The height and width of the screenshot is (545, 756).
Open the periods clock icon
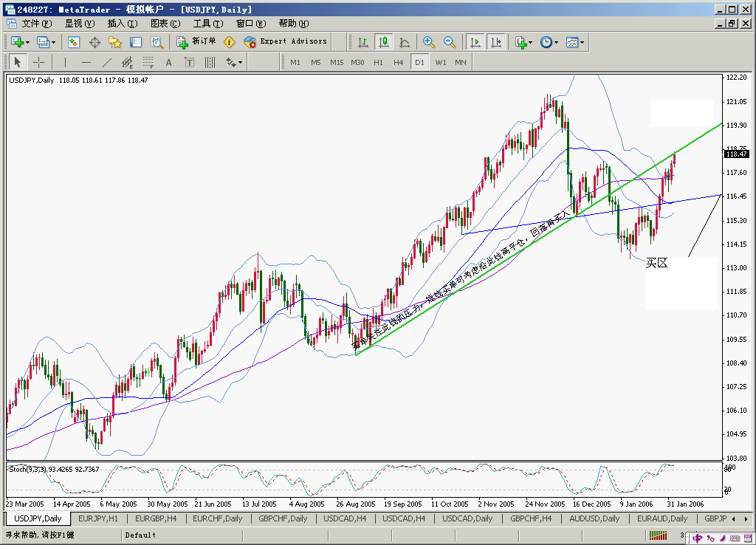coord(546,42)
